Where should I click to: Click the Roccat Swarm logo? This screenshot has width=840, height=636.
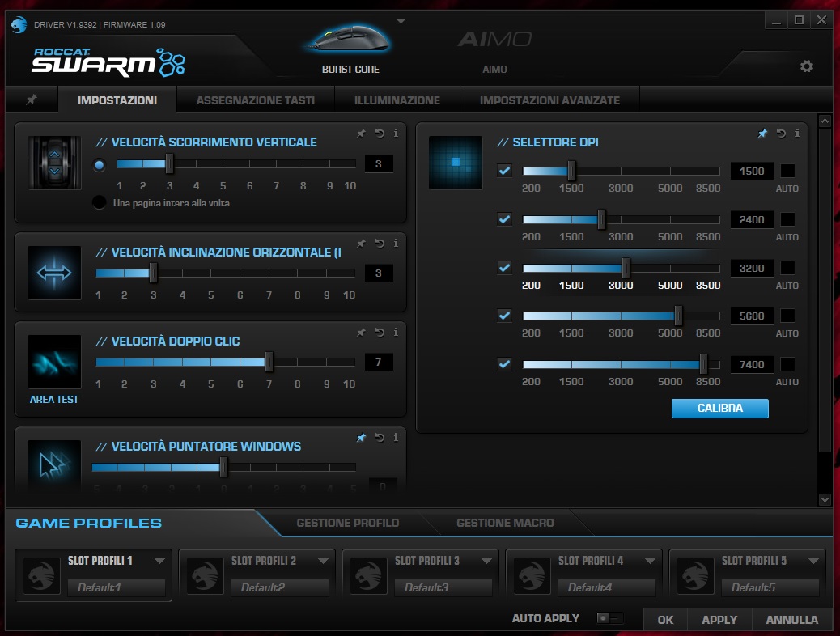[x=108, y=62]
